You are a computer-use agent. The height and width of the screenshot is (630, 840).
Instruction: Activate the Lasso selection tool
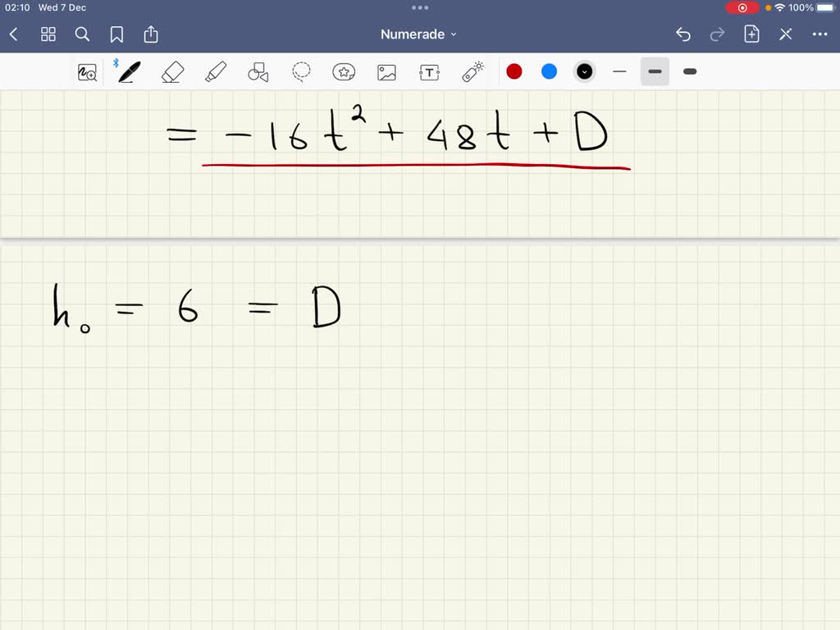click(x=301, y=72)
